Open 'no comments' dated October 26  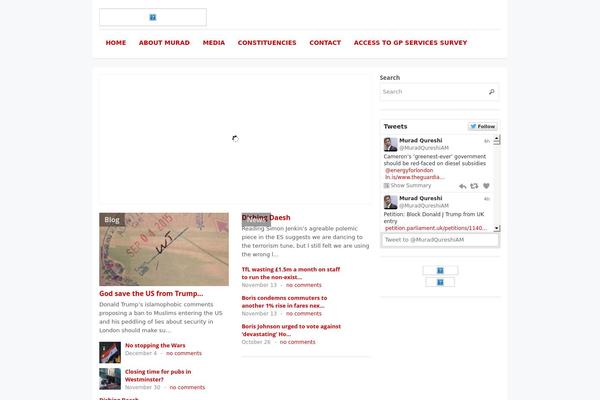tap(297, 342)
